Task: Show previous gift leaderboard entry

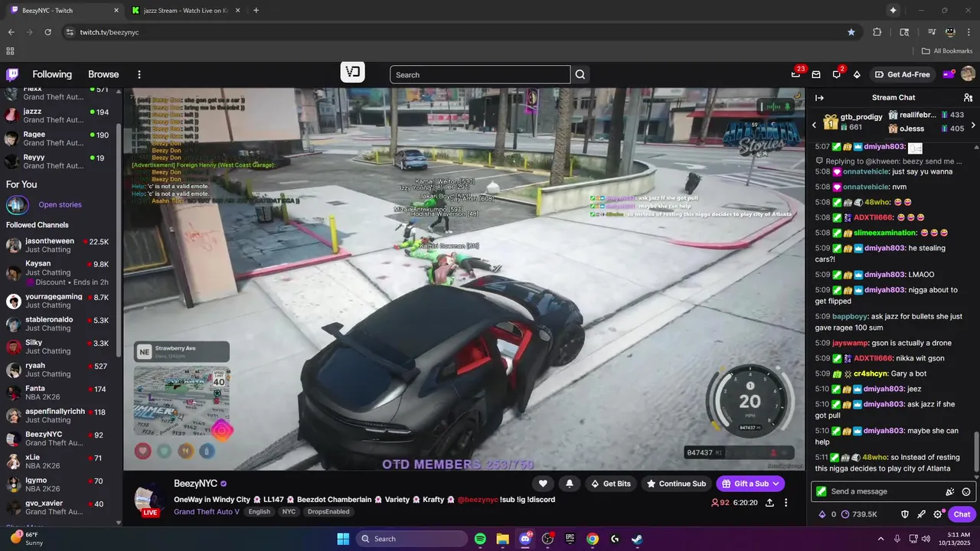Action: pyautogui.click(x=814, y=125)
